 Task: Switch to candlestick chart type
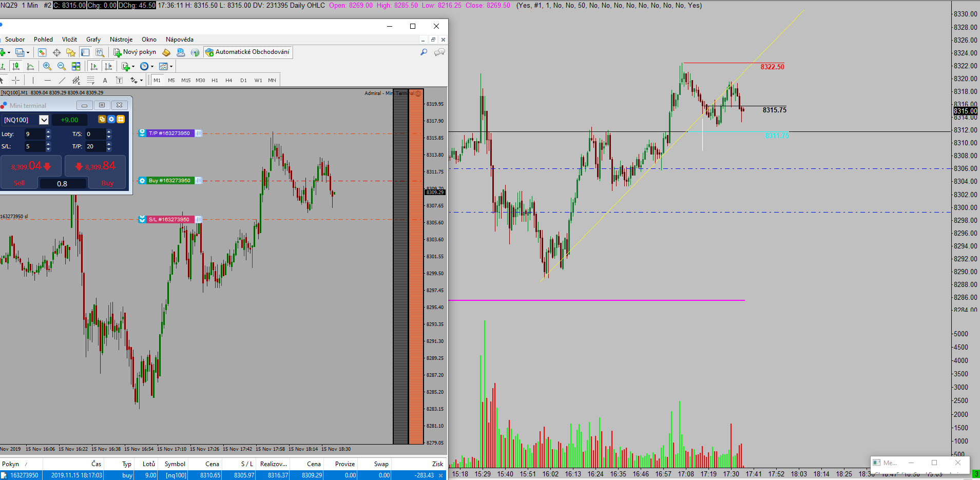pos(16,66)
